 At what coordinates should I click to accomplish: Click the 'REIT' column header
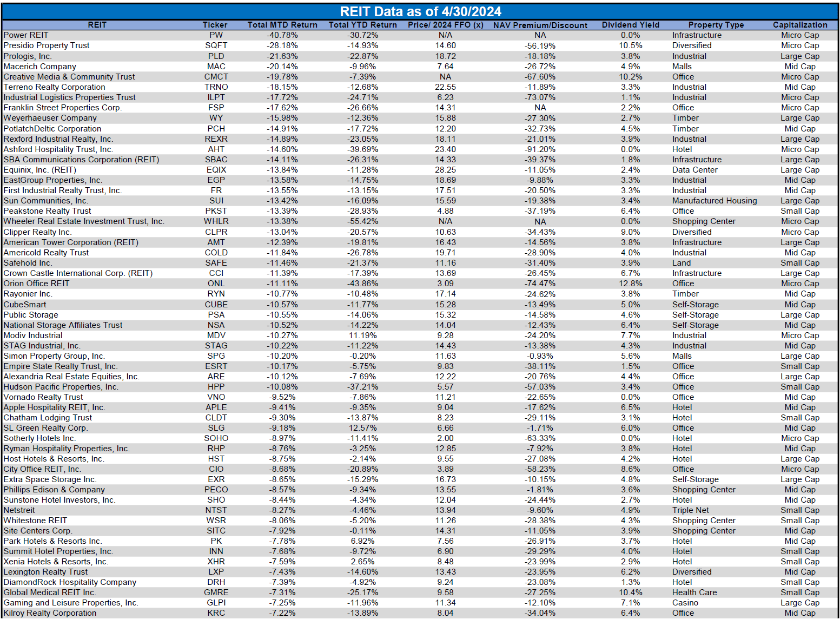click(97, 25)
